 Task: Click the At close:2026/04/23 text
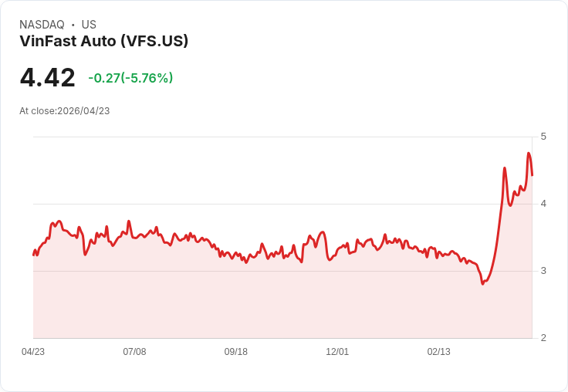[65, 111]
